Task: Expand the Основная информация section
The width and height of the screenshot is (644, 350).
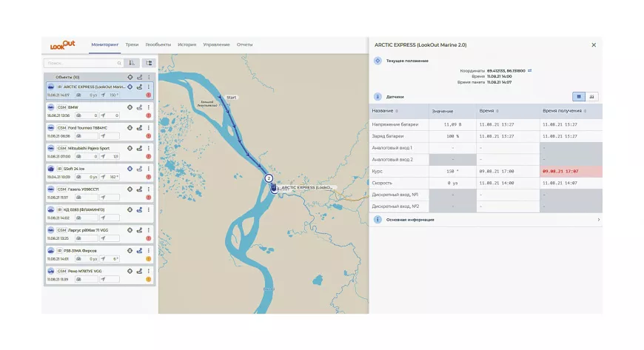Action: tap(486, 220)
